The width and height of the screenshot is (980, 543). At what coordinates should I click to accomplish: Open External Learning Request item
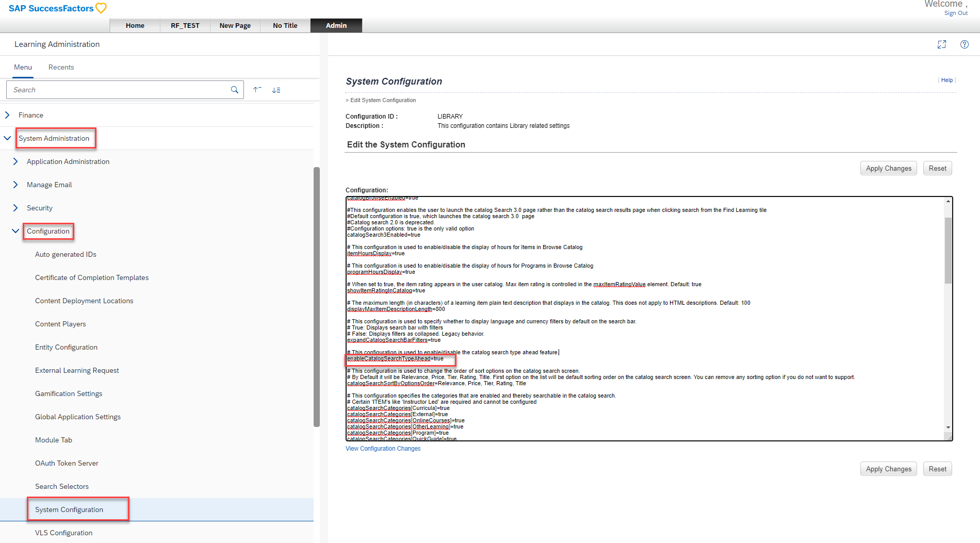[77, 370]
